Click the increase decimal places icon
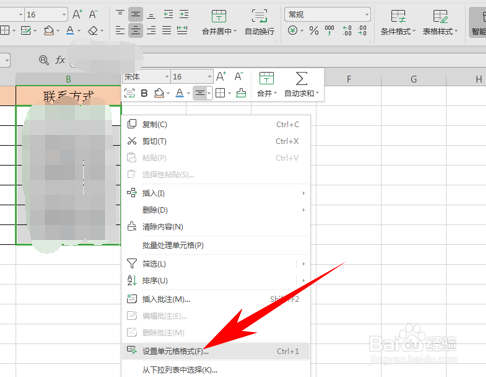486x377 pixels. [x=347, y=31]
